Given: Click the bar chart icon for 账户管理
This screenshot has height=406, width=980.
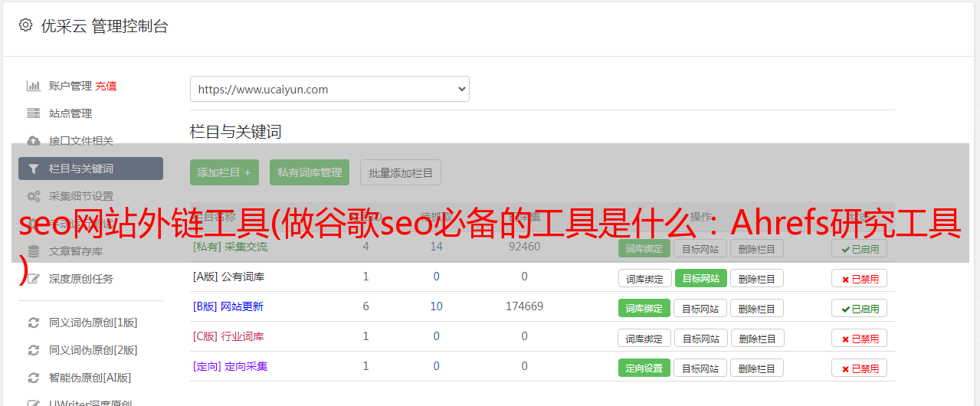Looking at the screenshot, I should [x=33, y=86].
